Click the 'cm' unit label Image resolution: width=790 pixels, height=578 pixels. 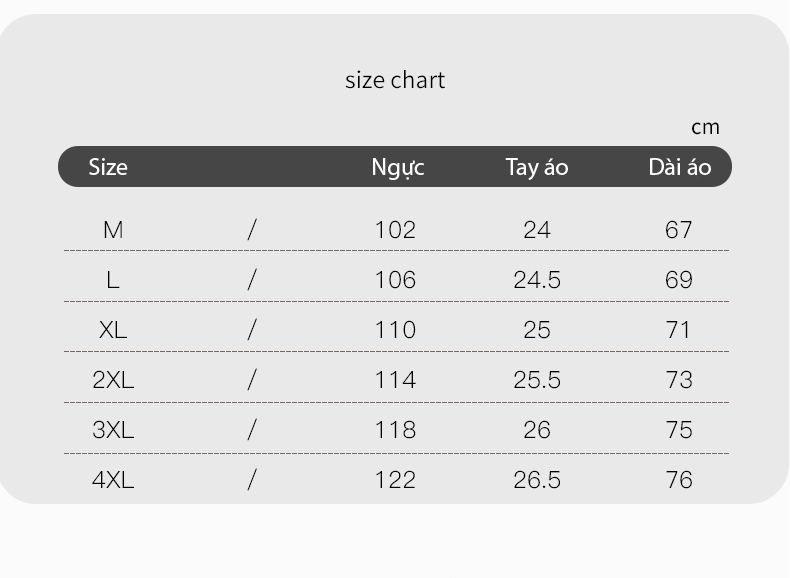coord(705,127)
